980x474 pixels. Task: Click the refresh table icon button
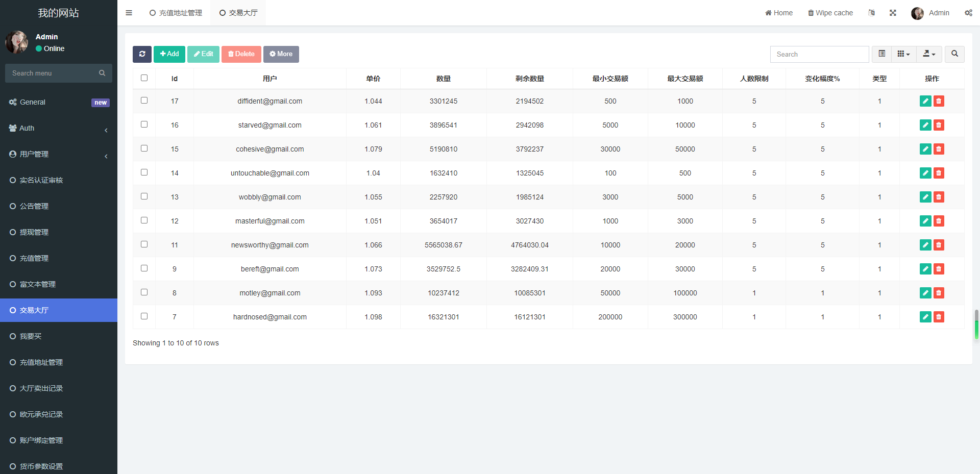pyautogui.click(x=142, y=54)
